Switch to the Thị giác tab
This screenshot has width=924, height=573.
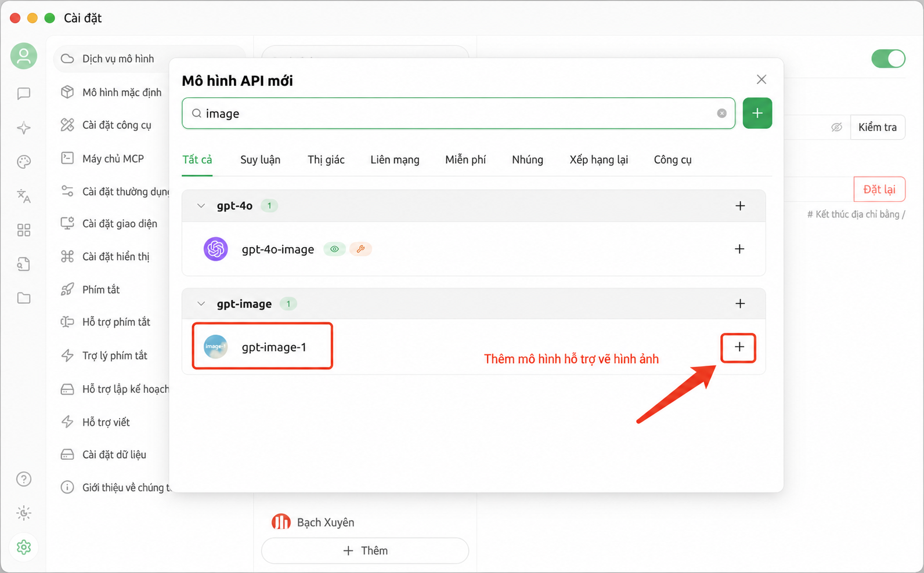point(326,159)
